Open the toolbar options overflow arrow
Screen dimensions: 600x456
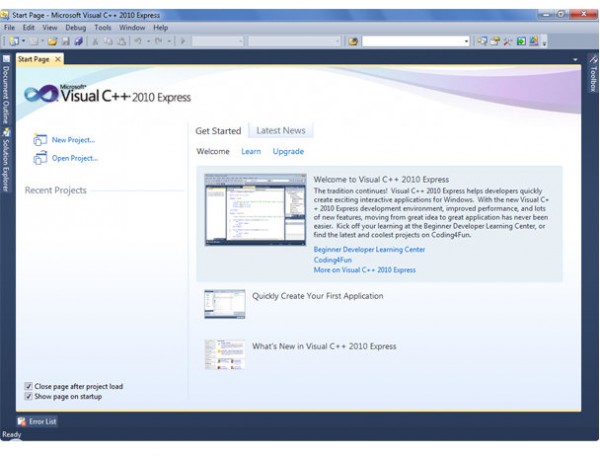point(545,42)
